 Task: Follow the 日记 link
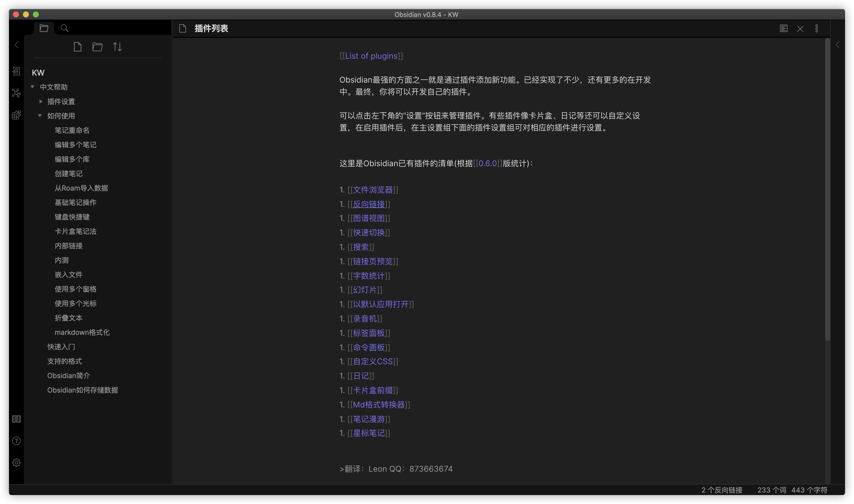point(361,376)
